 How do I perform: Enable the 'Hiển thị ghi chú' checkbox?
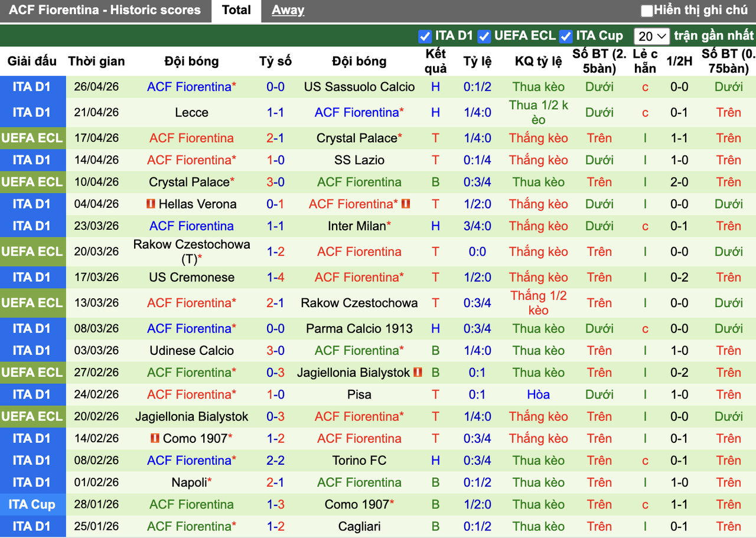coord(647,11)
